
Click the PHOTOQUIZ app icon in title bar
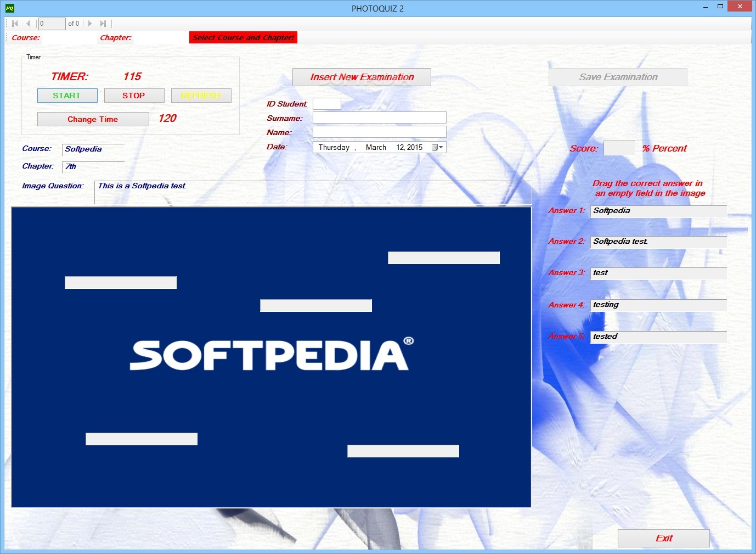click(x=10, y=8)
